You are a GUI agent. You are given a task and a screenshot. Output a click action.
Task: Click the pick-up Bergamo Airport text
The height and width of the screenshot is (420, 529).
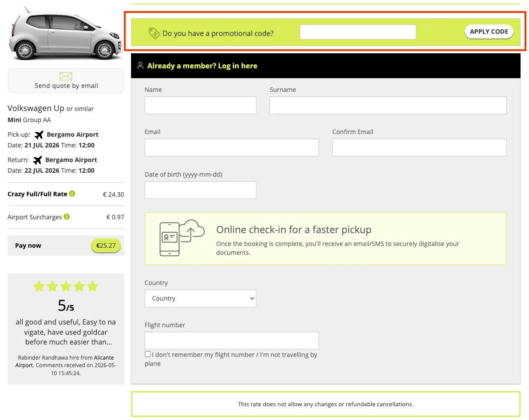pos(72,134)
